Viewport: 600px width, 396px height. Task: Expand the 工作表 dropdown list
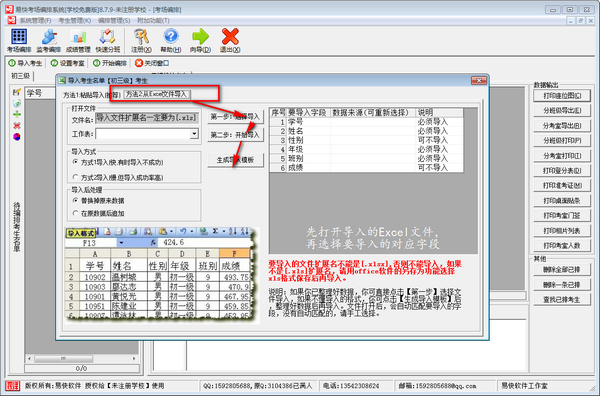pyautogui.click(x=194, y=134)
